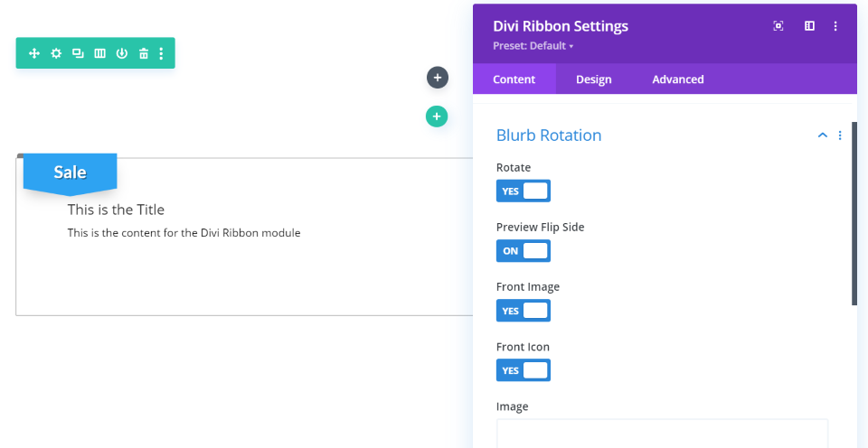Snap the settings panel to sidebar
The width and height of the screenshot is (868, 448).
[809, 26]
